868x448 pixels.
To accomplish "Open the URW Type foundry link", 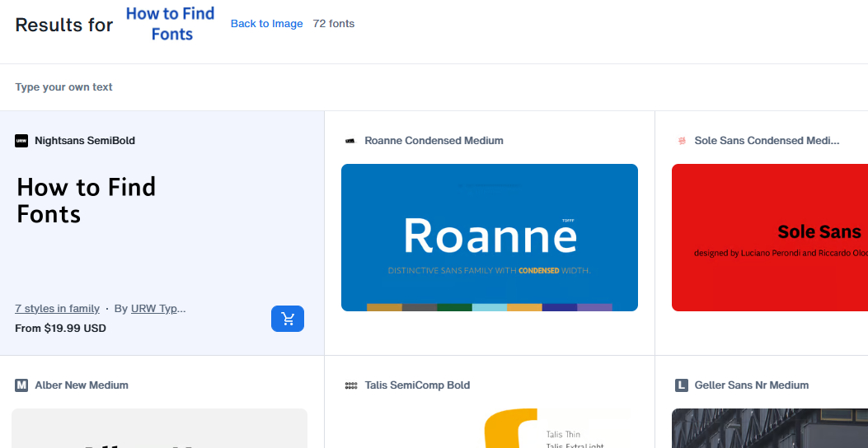I will [x=158, y=309].
